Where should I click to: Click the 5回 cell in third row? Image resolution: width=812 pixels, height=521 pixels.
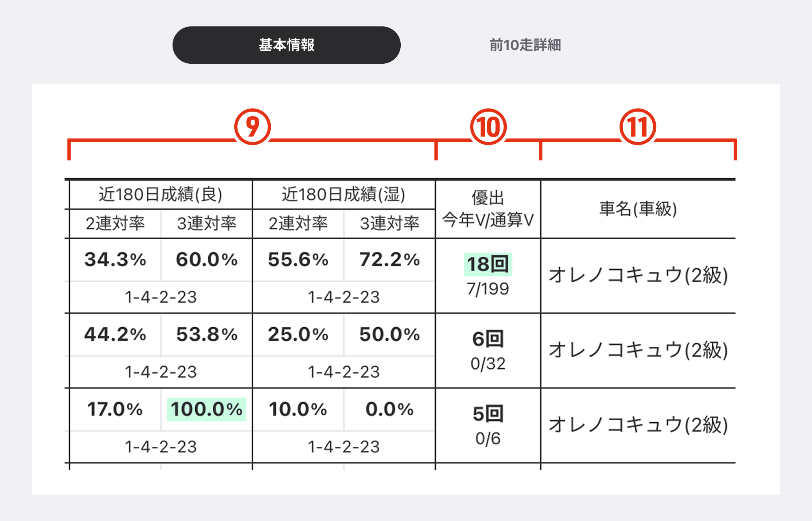coord(488,414)
